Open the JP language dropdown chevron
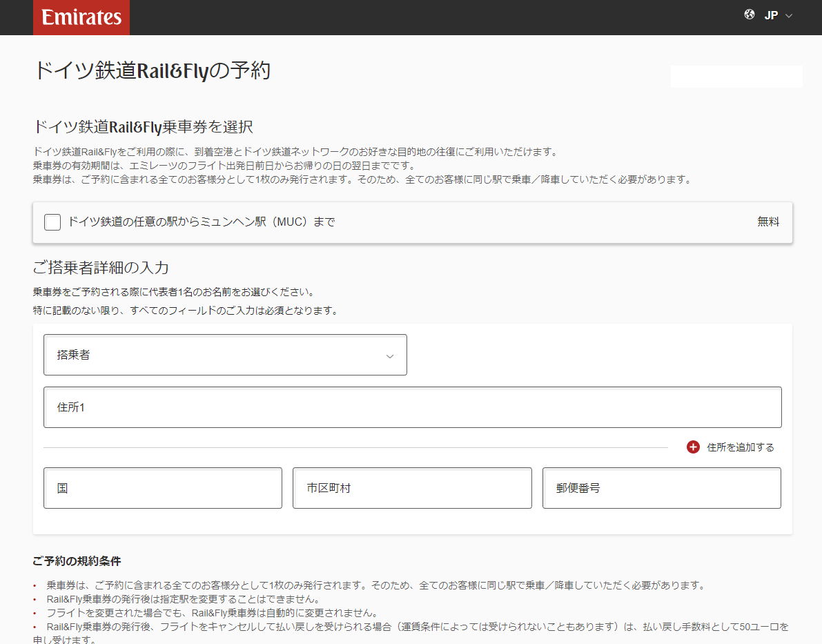This screenshot has height=644, width=822. [788, 16]
